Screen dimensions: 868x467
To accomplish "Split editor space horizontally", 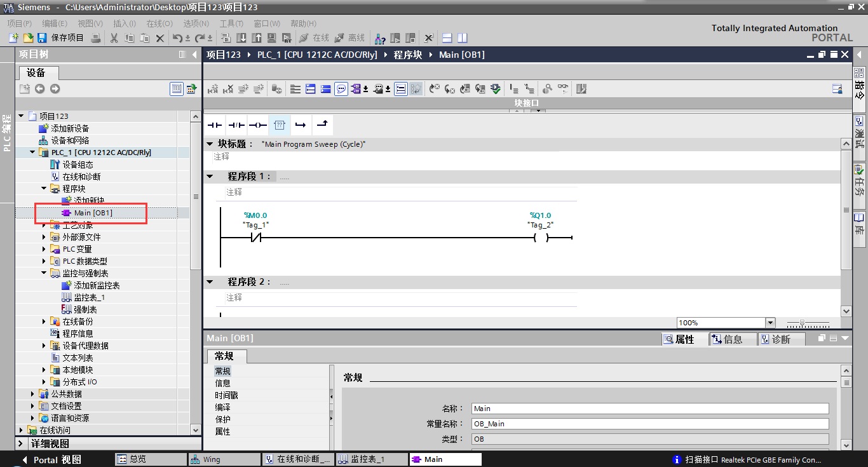I will (x=447, y=38).
